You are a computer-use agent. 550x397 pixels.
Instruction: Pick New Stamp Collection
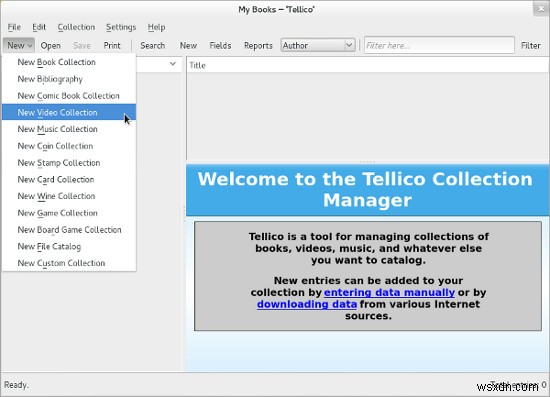[69, 163]
